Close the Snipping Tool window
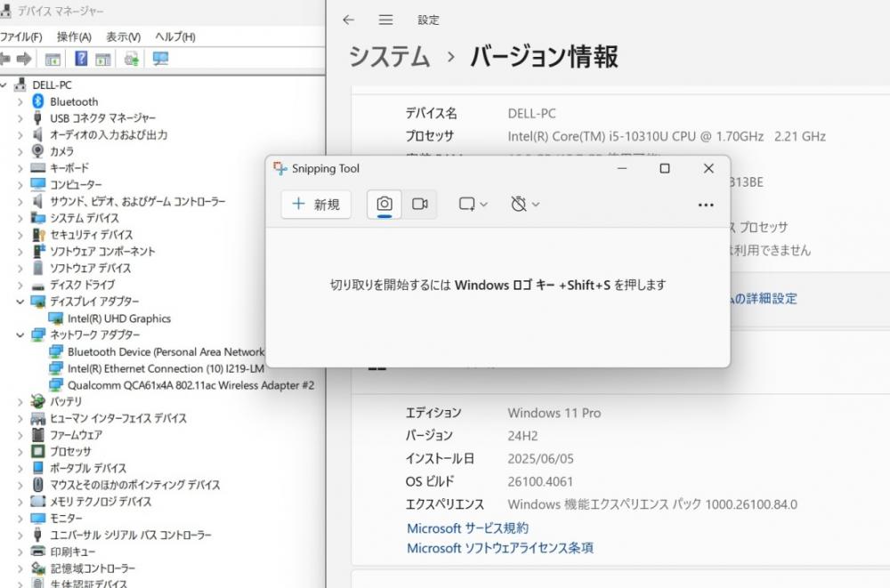Image resolution: width=890 pixels, height=588 pixels. (708, 168)
